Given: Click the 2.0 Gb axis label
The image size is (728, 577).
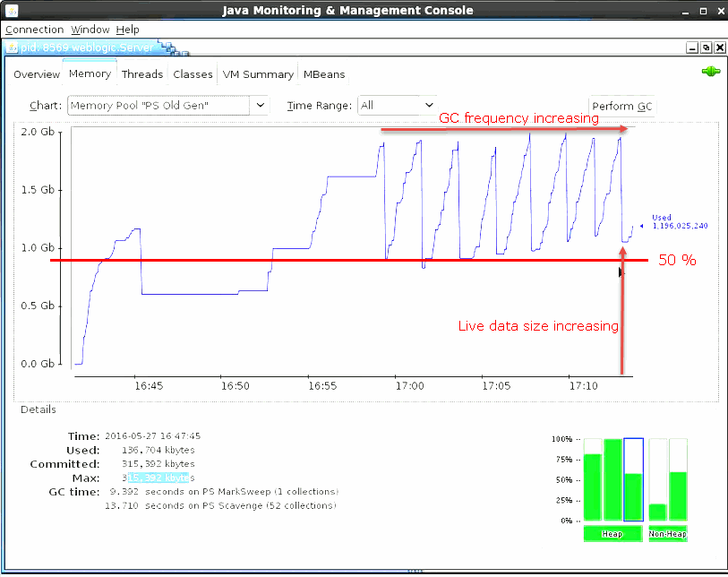Looking at the screenshot, I should (38, 132).
